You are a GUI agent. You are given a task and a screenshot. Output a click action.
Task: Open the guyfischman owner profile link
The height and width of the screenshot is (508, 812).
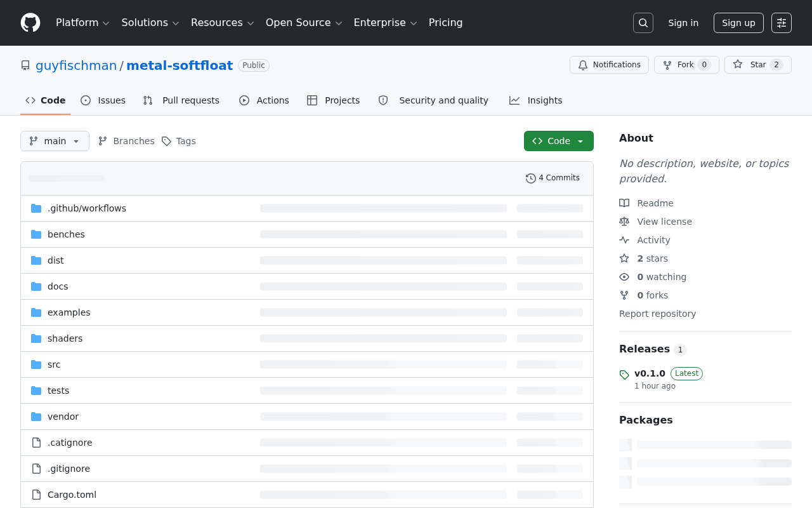click(x=76, y=65)
